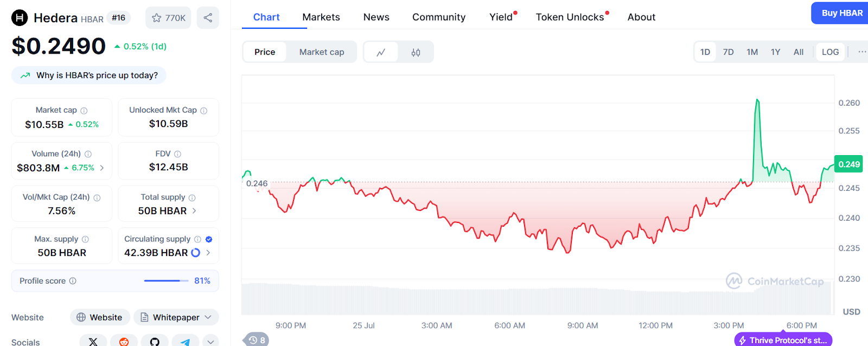
Task: Switch to line chart view icon
Action: tap(381, 52)
